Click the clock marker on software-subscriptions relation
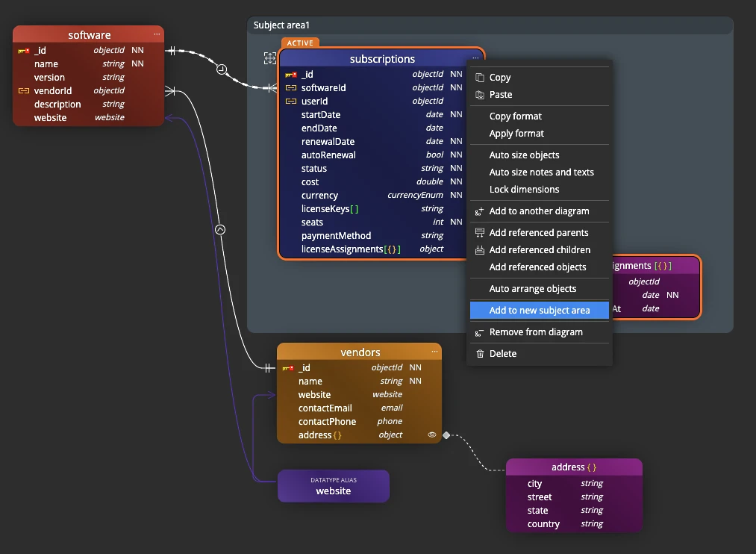Screen dimensions: 756x554 (x=222, y=69)
